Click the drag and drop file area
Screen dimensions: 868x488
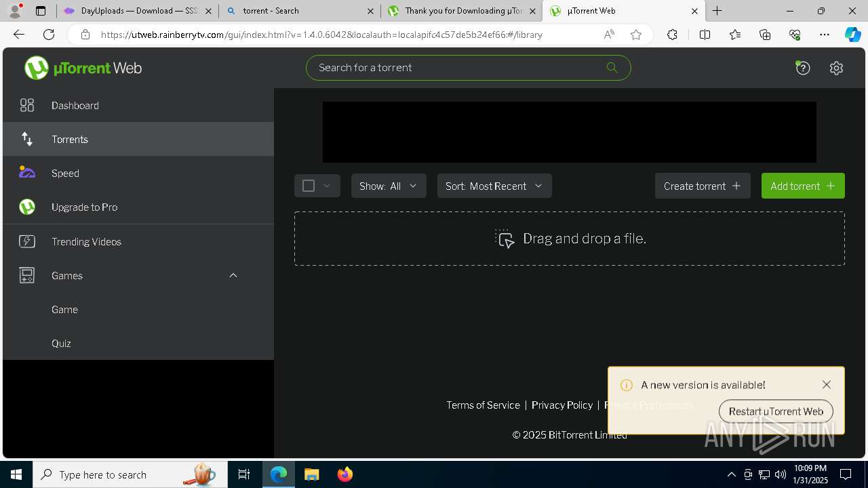570,239
